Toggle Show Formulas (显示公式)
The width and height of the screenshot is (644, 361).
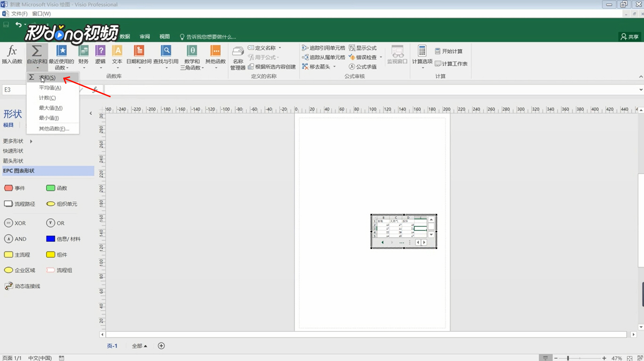tap(363, 48)
